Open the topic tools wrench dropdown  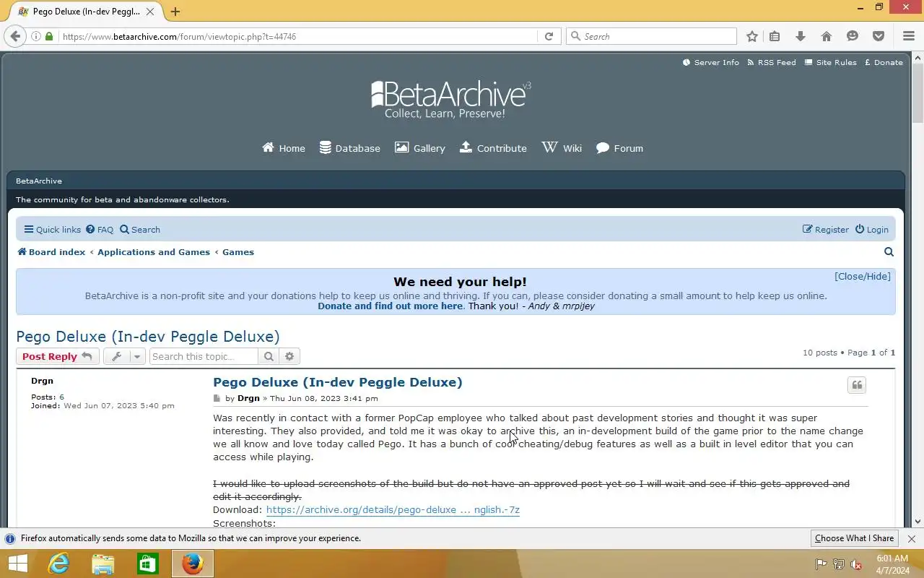click(124, 356)
